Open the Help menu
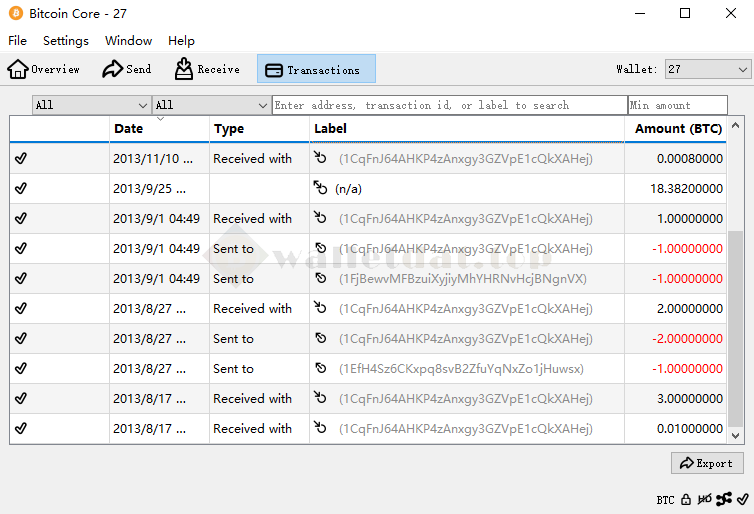This screenshot has height=514, width=754. [181, 41]
